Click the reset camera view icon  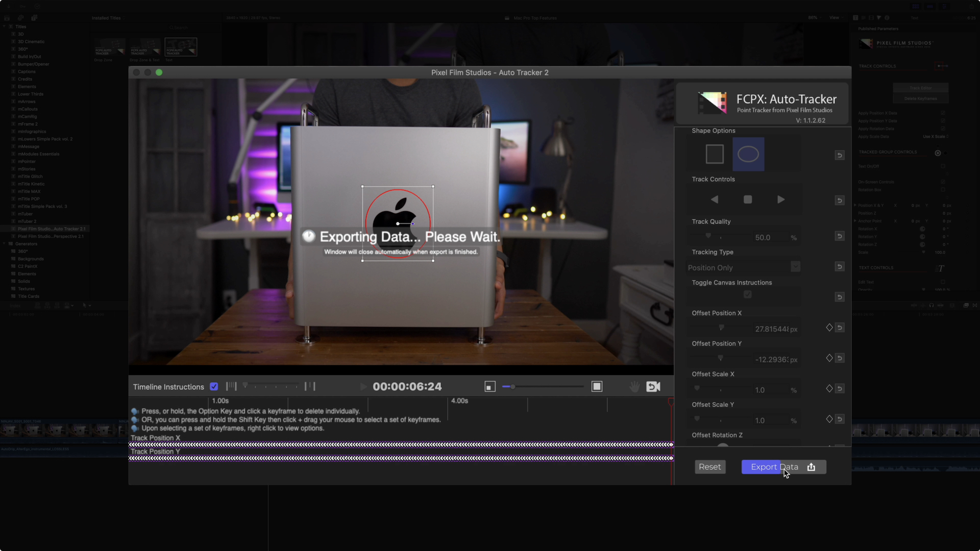[653, 387]
